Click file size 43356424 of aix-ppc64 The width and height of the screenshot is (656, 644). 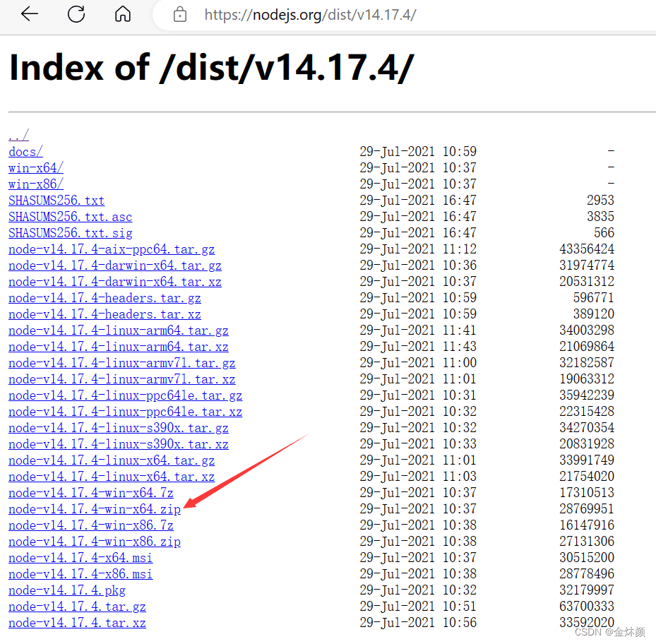click(x=587, y=249)
